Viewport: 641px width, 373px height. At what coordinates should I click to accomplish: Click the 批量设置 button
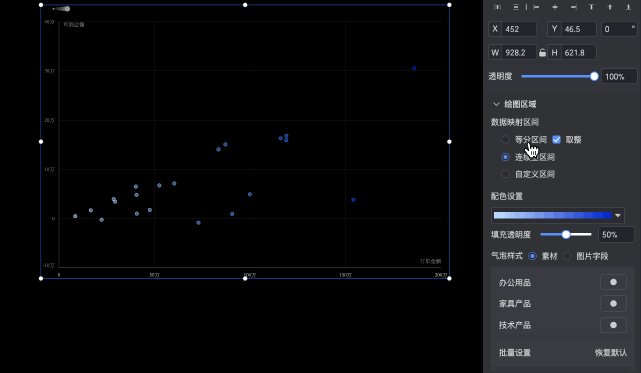pos(515,353)
